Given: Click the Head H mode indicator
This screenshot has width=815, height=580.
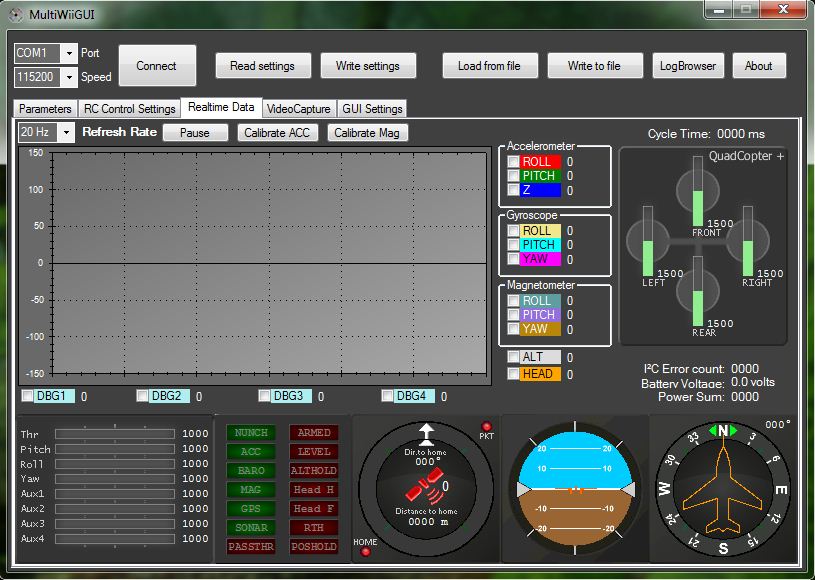Looking at the screenshot, I should 314,490.
